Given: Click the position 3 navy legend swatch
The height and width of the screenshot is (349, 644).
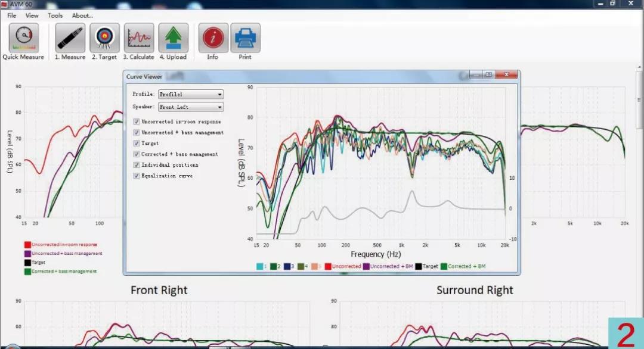Looking at the screenshot, I should pyautogui.click(x=287, y=267).
